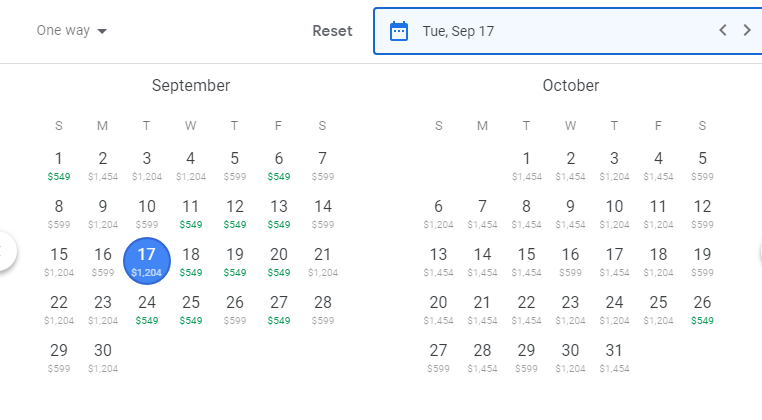Select September 1 priced at $549
Viewport: 762px width, 420px height.
[x=59, y=164]
